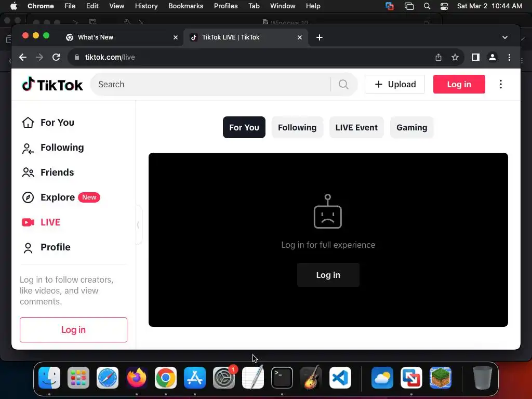Viewport: 532px width, 399px height.
Task: Select the Following category pill
Action: 297,127
